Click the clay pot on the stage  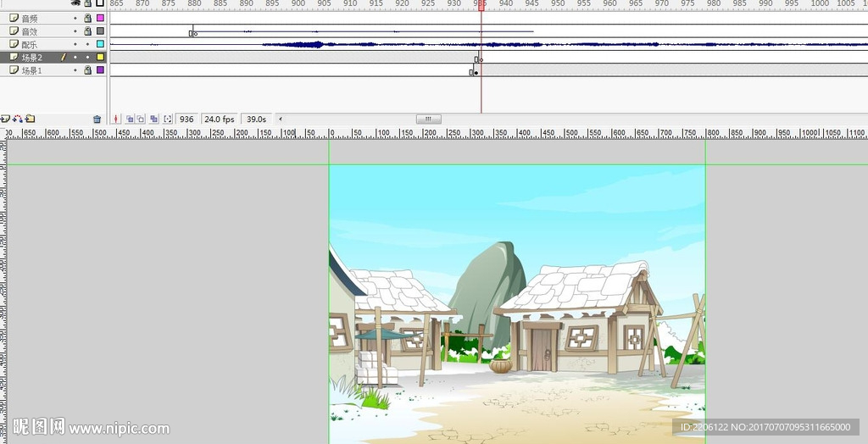point(500,366)
